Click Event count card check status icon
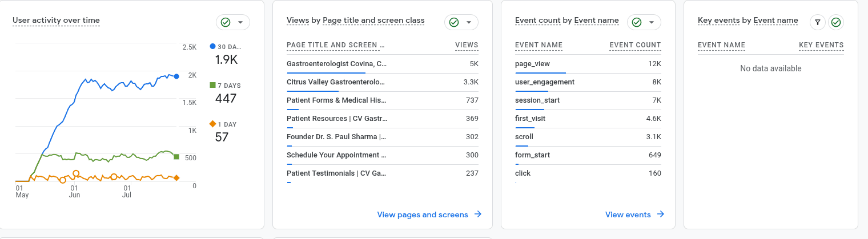This screenshot has width=868, height=239. point(637,22)
